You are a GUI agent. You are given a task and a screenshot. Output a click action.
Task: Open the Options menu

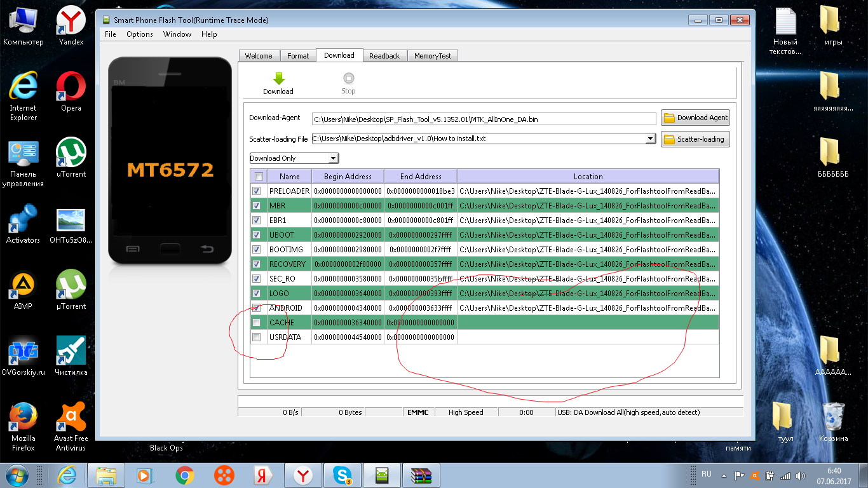pos(139,34)
